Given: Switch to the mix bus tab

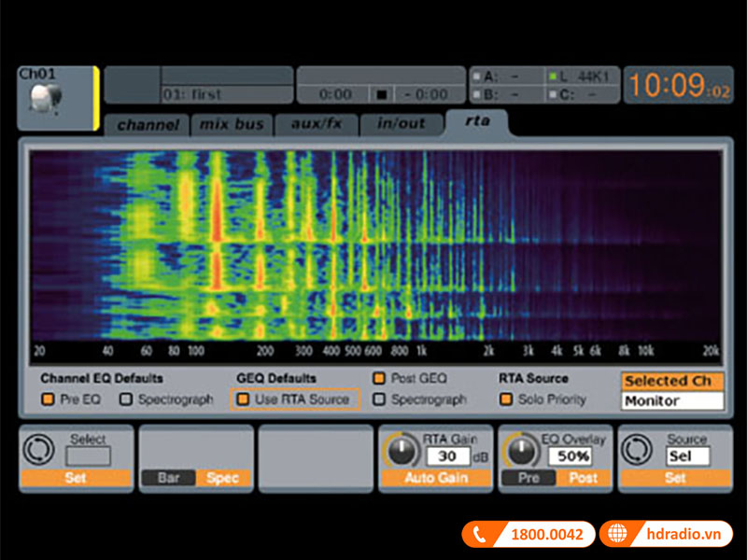Looking at the screenshot, I should click(x=232, y=124).
